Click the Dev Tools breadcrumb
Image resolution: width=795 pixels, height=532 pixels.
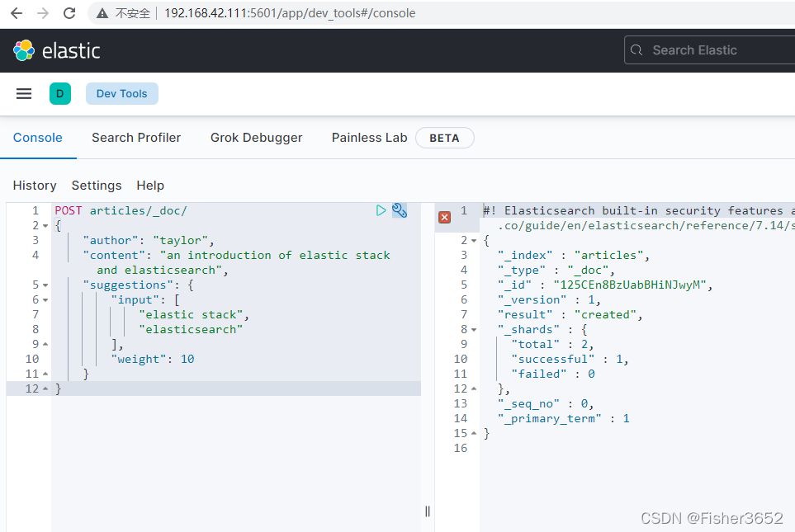click(121, 94)
